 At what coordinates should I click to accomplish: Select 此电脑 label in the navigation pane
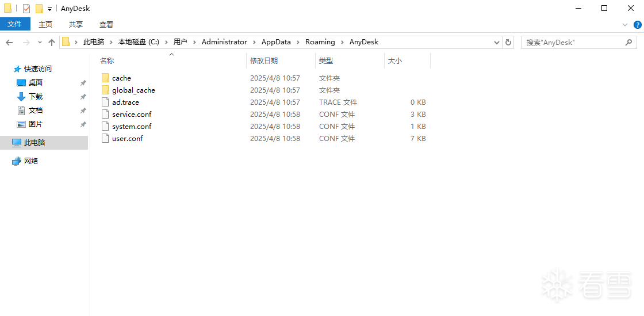(34, 143)
